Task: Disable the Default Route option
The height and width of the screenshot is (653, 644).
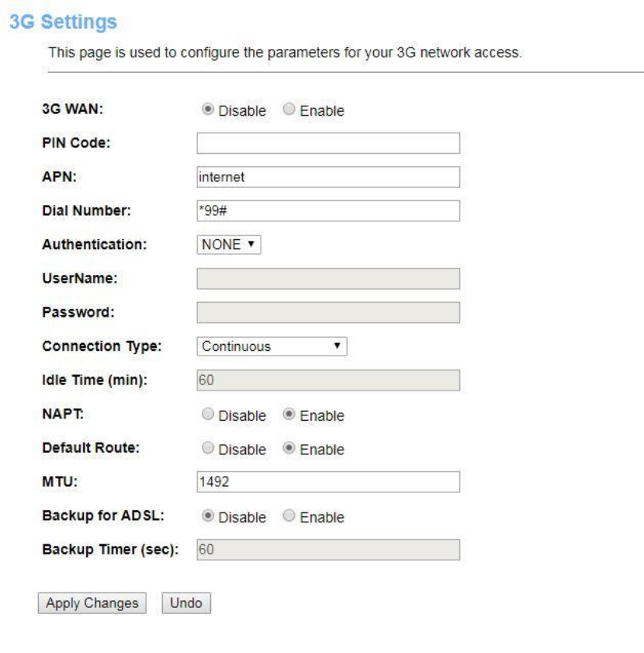Action: [208, 449]
